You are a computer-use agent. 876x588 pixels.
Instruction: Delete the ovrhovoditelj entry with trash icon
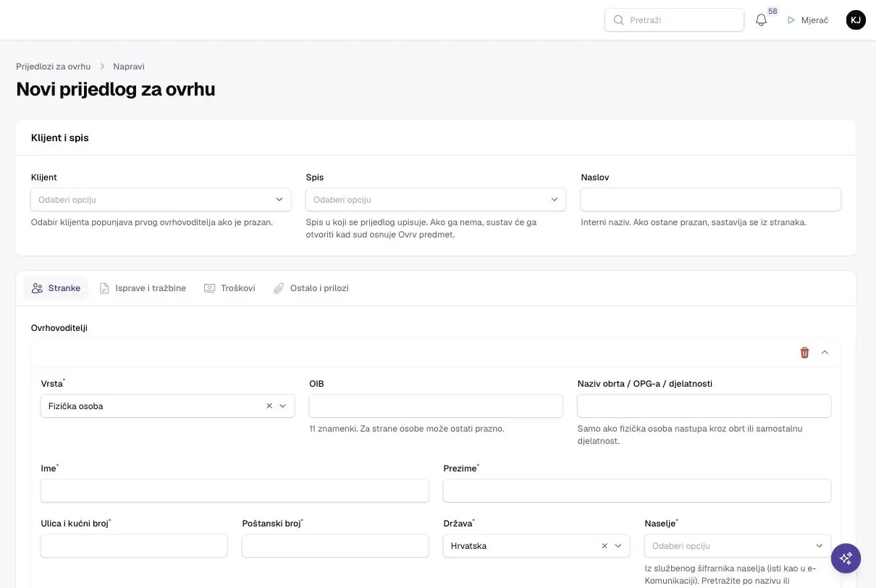click(804, 353)
